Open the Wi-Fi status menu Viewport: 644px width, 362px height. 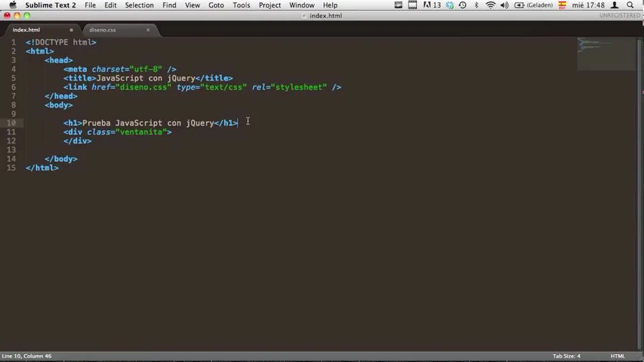490,5
